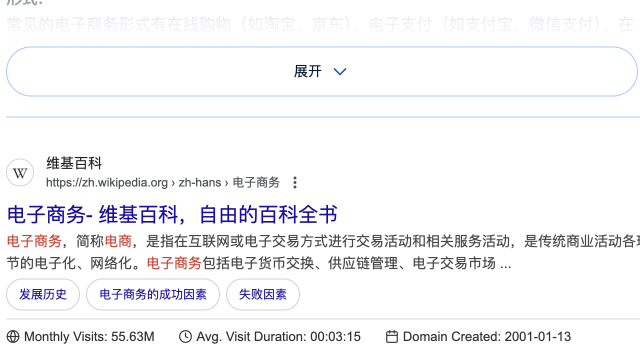Click the 维基百科 site name

74,163
